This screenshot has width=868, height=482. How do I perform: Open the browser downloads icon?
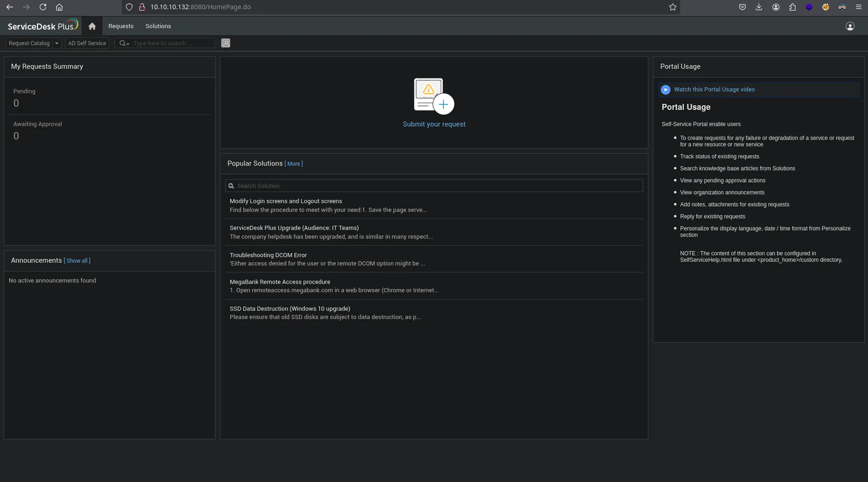click(x=759, y=7)
